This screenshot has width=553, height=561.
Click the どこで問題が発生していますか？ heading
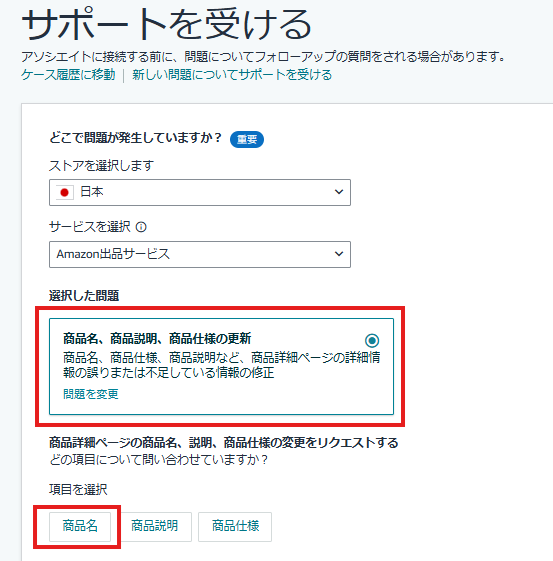pyautogui.click(x=136, y=138)
